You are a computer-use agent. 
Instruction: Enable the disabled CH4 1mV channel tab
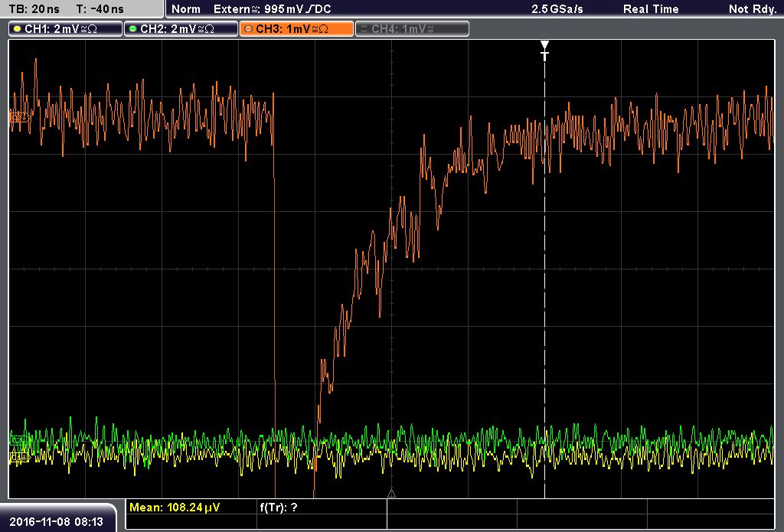pyautogui.click(x=412, y=29)
